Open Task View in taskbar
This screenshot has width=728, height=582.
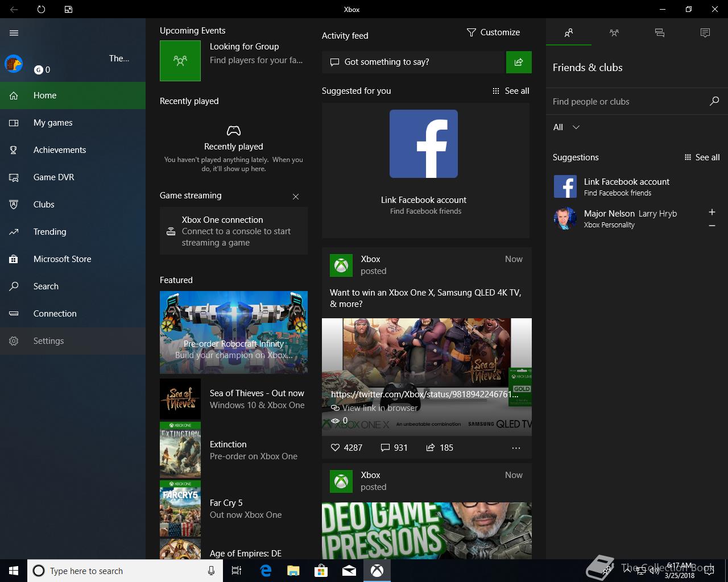tap(237, 571)
